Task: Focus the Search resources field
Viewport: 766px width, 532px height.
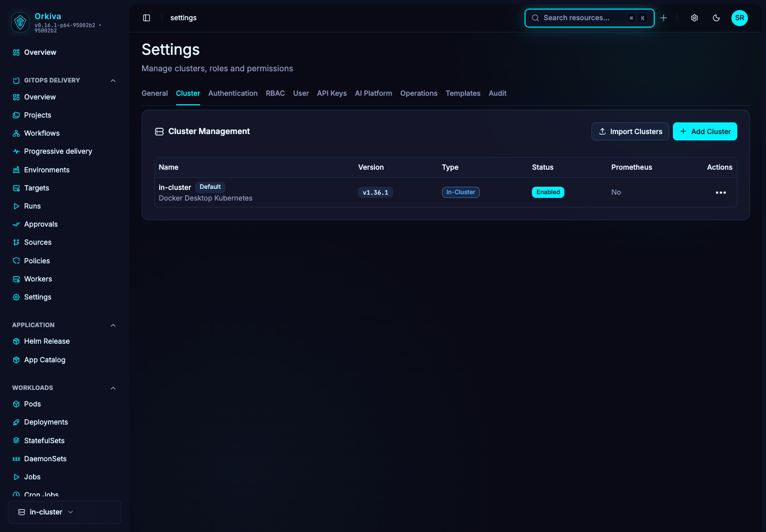Action: [x=589, y=18]
